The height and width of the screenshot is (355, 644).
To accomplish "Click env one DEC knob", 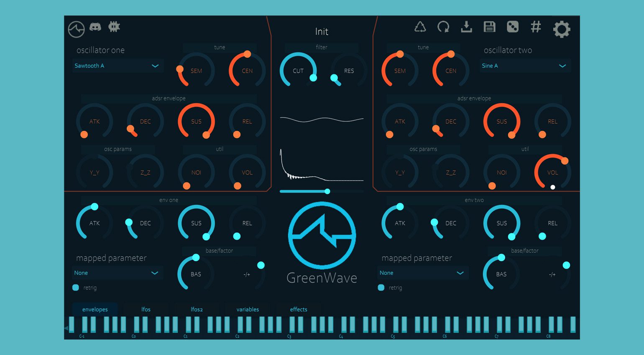I will click(145, 223).
